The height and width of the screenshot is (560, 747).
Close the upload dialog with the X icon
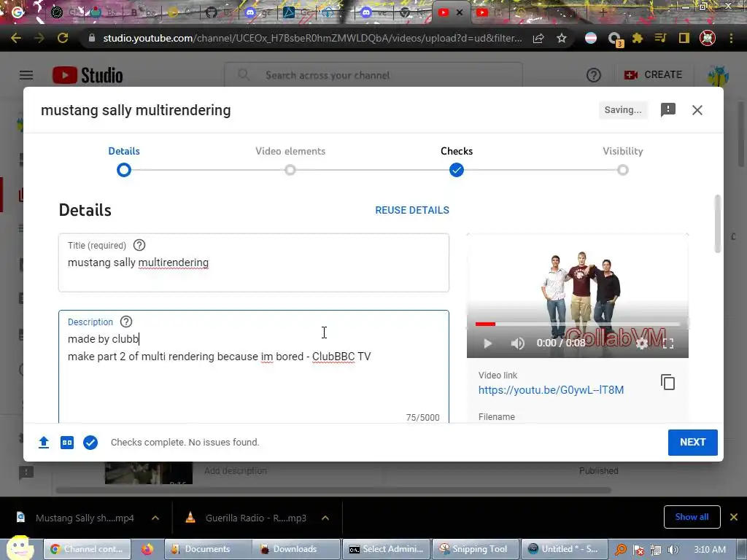[697, 110]
